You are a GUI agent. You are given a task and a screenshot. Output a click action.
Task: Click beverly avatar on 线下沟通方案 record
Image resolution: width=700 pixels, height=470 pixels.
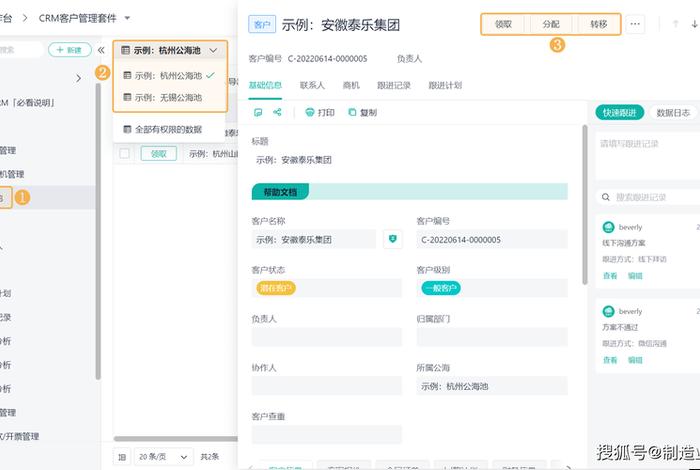point(608,227)
